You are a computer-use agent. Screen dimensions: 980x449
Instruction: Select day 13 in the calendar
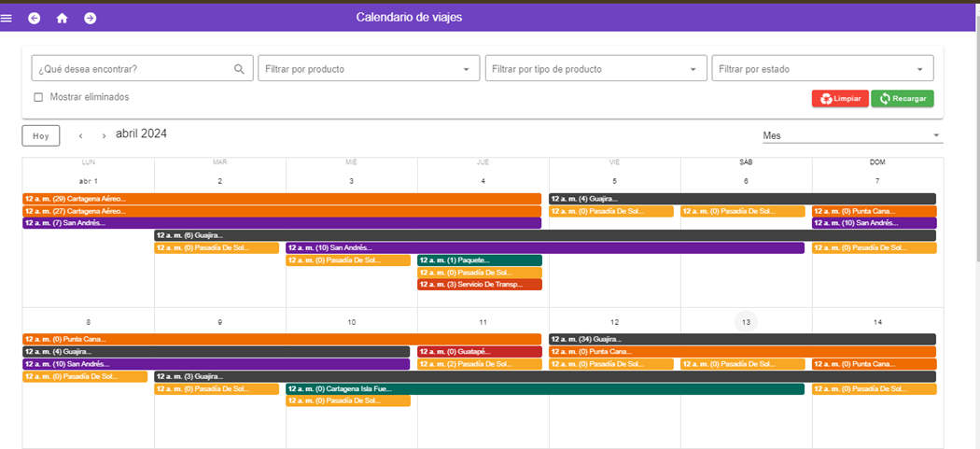coord(746,322)
